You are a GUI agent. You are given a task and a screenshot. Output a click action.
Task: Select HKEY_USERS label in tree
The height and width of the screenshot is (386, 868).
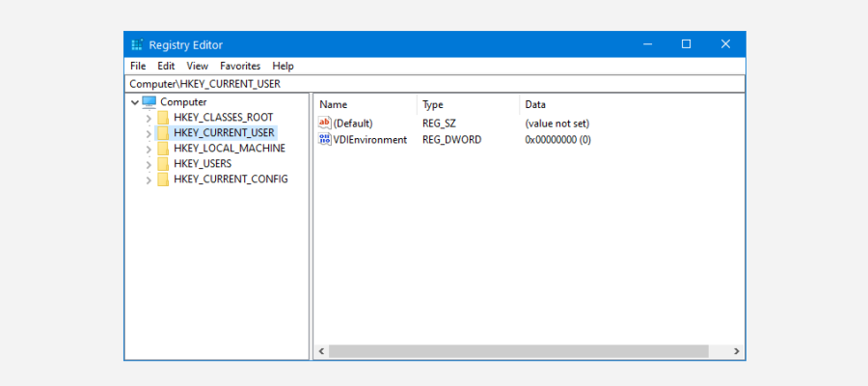[x=203, y=164]
